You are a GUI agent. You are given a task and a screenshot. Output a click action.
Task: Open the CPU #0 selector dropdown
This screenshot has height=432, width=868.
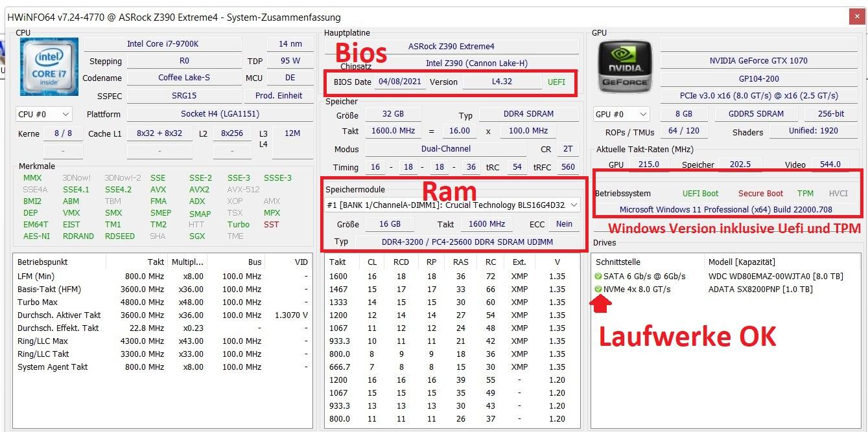pos(44,115)
